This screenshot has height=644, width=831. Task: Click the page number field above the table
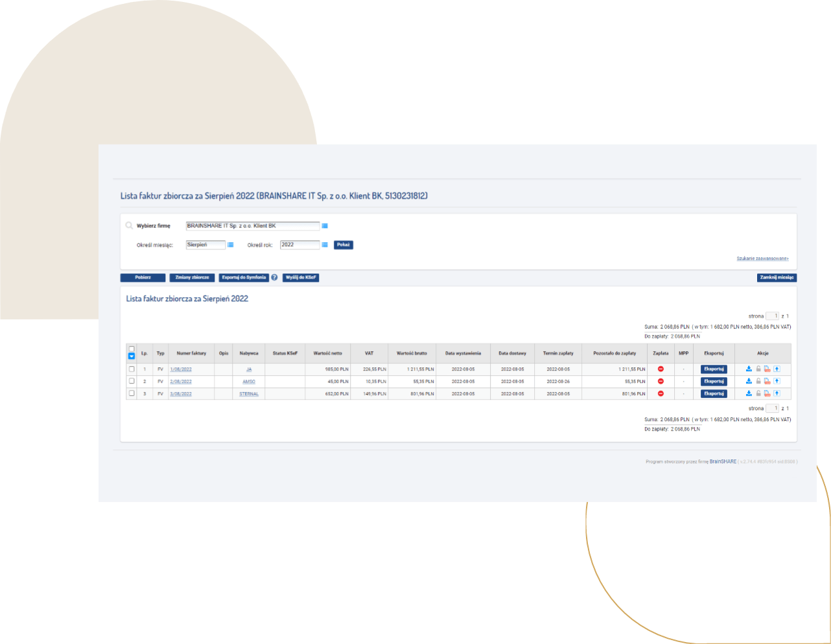[x=772, y=316]
